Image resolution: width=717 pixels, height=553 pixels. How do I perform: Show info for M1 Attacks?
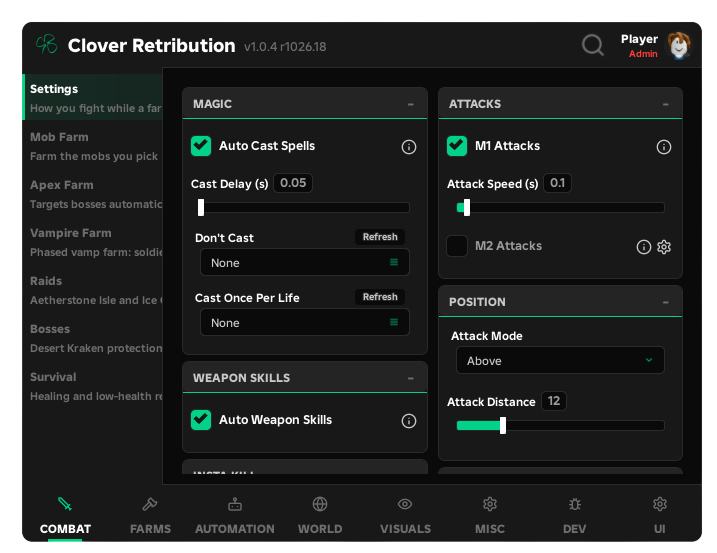pyautogui.click(x=663, y=147)
